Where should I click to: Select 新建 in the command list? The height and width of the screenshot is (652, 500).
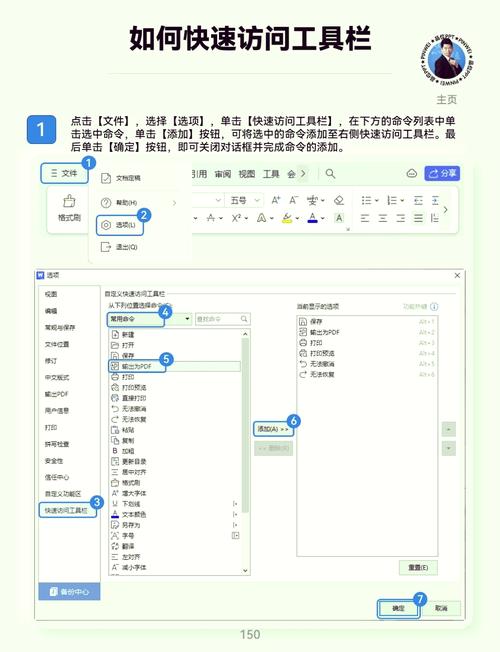click(175, 334)
